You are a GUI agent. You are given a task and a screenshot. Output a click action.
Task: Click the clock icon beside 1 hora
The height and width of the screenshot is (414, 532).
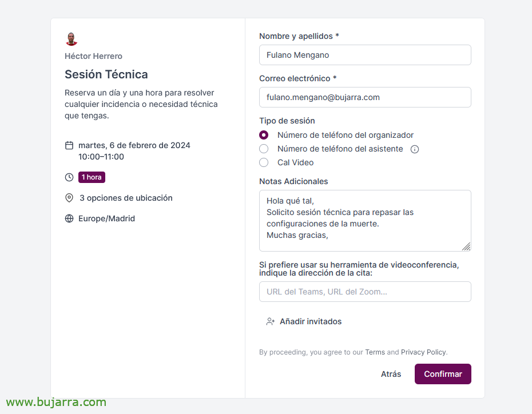(69, 177)
